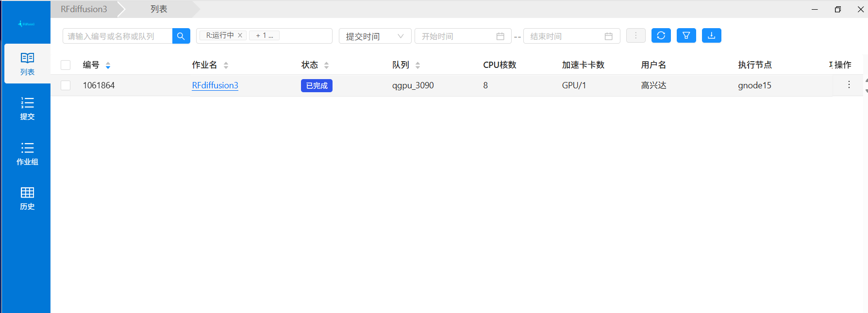Expand the hidden status tags +1
Screen dimensions: 868x313
pos(264,35)
